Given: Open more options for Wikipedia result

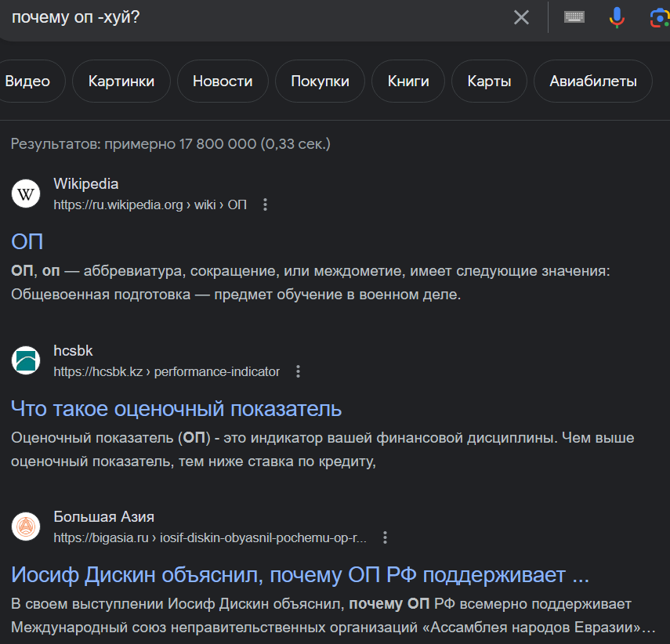Looking at the screenshot, I should [x=266, y=204].
